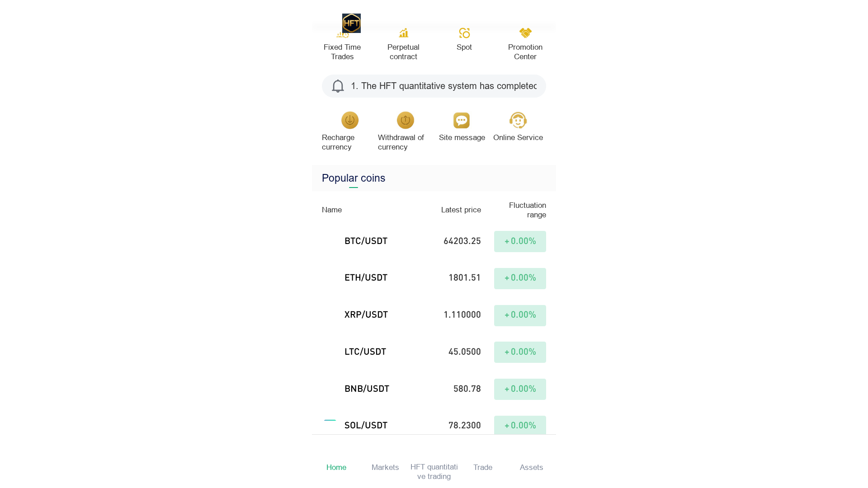Open the XRP/USDT coin listing
This screenshot has height=488, width=868.
[x=434, y=315]
